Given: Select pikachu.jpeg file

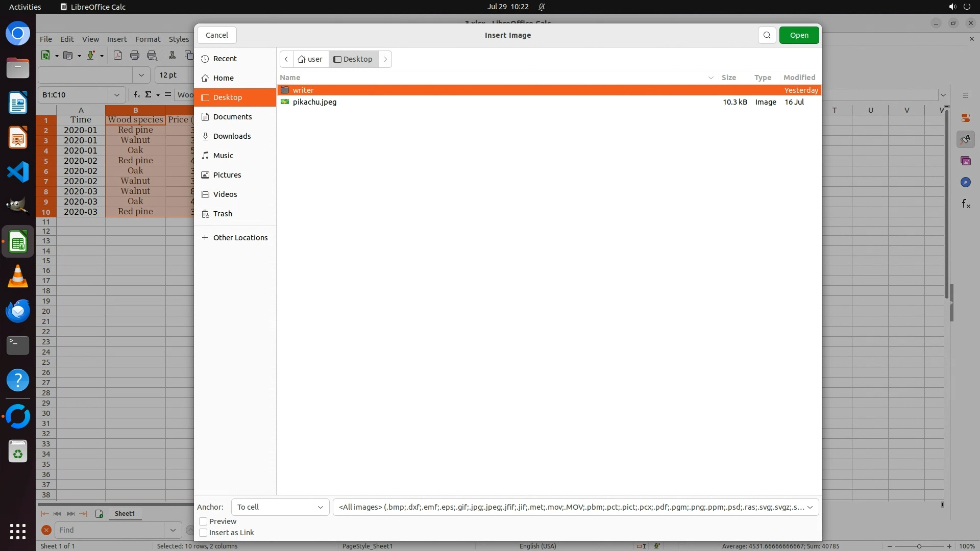Looking at the screenshot, I should click(x=314, y=102).
